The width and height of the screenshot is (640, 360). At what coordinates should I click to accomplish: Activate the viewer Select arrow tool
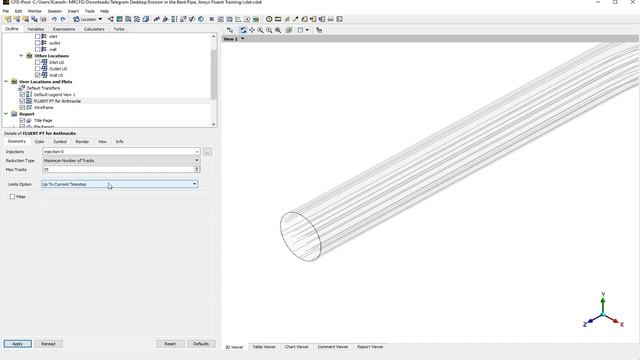tap(230, 30)
